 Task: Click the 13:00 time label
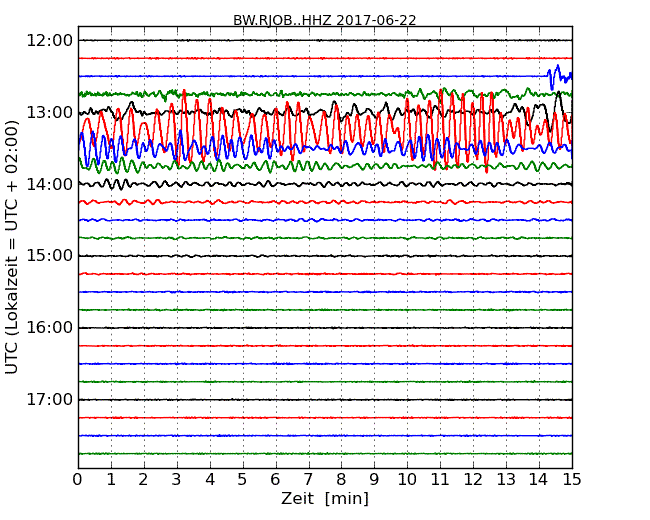[x=49, y=112]
